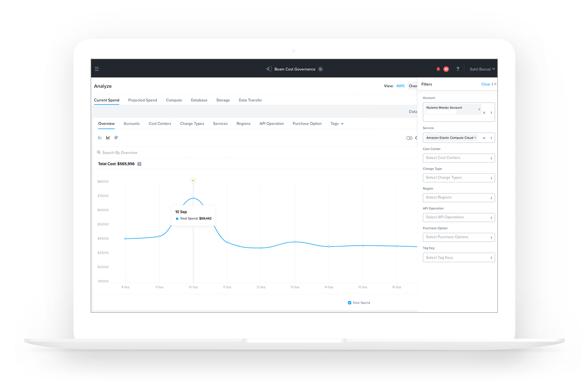Image resolution: width=588 pixels, height=392 pixels.
Task: Expand the Tags dropdown tab
Action: tap(337, 124)
